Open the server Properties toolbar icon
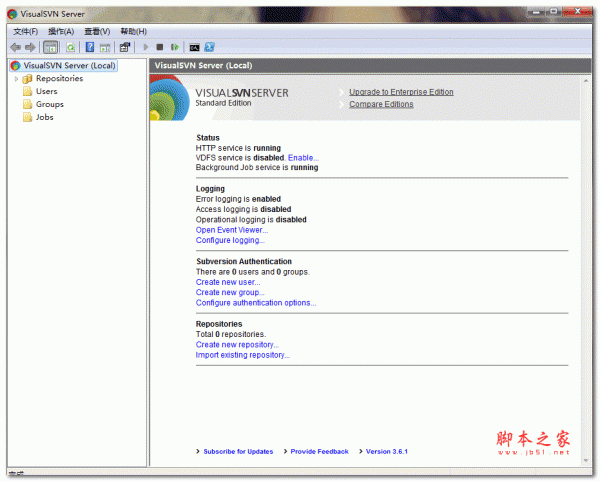 coord(125,47)
